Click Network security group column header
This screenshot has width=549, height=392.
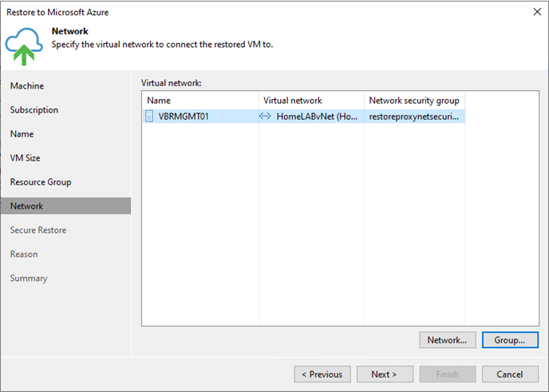(x=415, y=101)
